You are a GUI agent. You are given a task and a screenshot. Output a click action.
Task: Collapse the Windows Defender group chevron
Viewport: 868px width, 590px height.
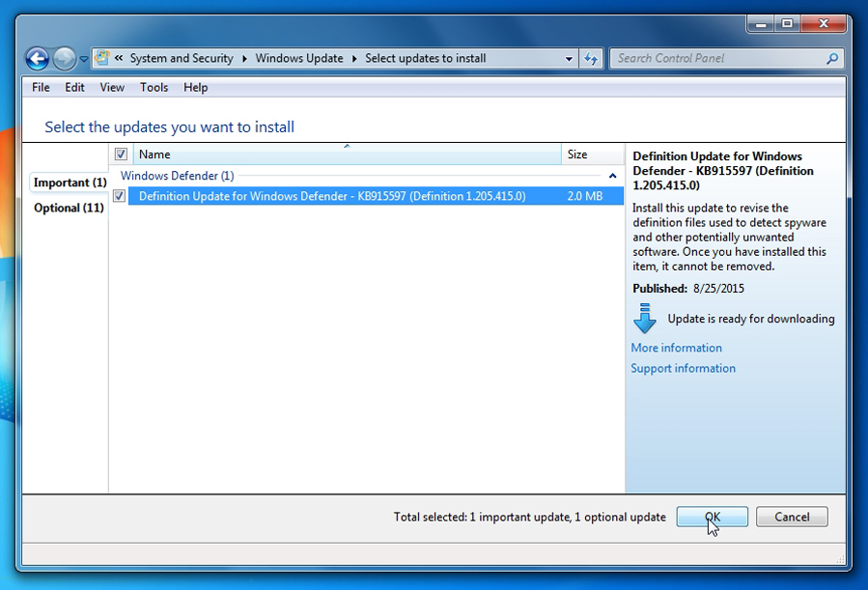point(612,176)
